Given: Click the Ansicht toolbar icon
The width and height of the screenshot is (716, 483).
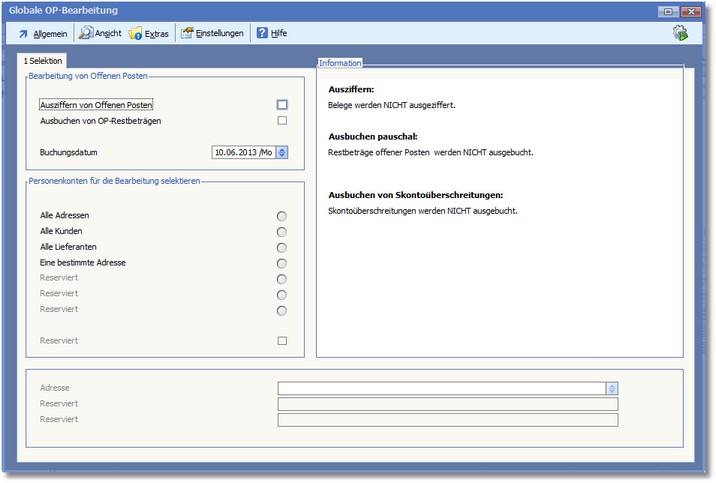Looking at the screenshot, I should point(87,33).
